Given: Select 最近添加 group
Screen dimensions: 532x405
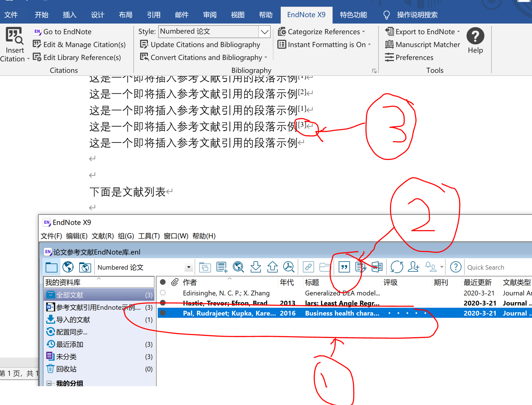Looking at the screenshot, I should point(99,344).
